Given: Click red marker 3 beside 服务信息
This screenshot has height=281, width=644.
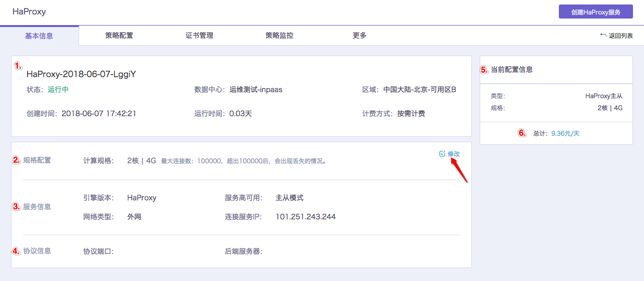Looking at the screenshot, I should (17, 206).
